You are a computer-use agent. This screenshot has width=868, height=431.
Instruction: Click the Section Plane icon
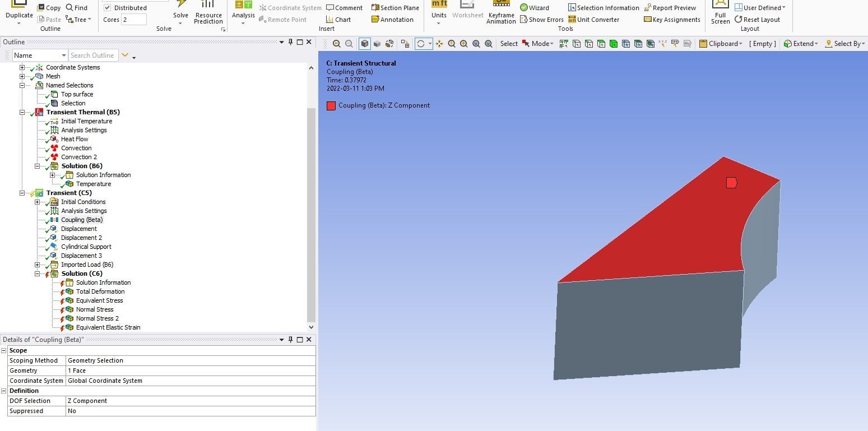pos(375,8)
